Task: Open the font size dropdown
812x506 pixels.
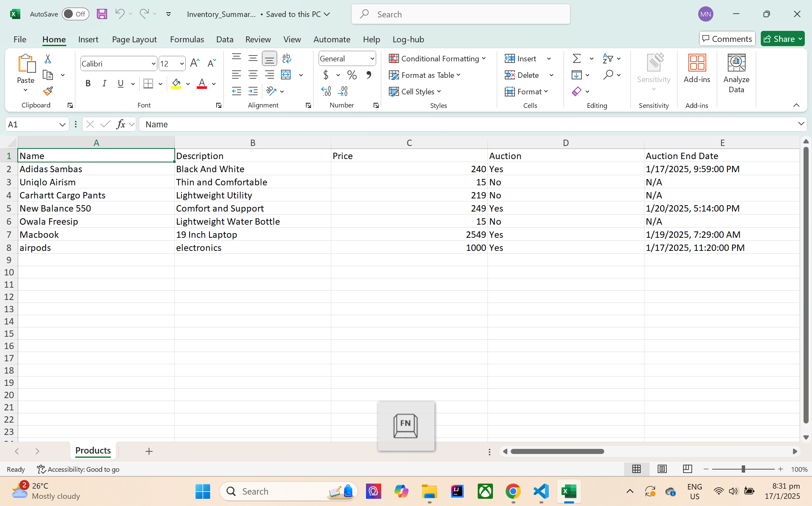Action: click(x=182, y=64)
